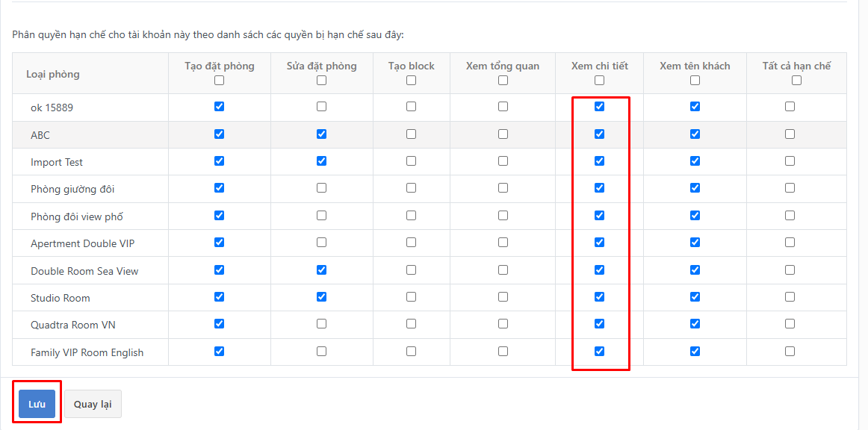
Task: Uncheck Sửa đặt phòng for Studio Room
Action: tap(322, 297)
